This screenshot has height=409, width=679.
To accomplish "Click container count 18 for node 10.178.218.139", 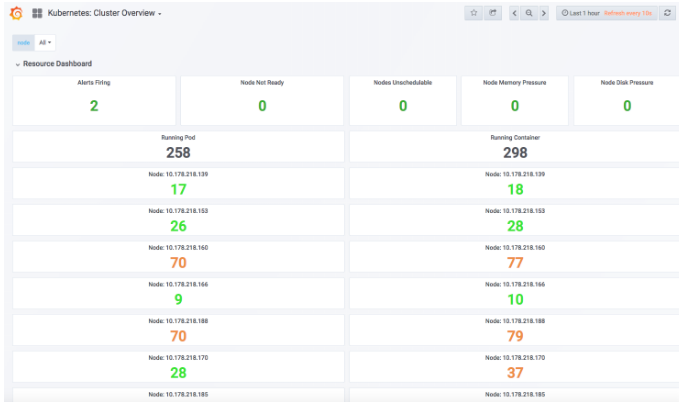I will point(515,189).
